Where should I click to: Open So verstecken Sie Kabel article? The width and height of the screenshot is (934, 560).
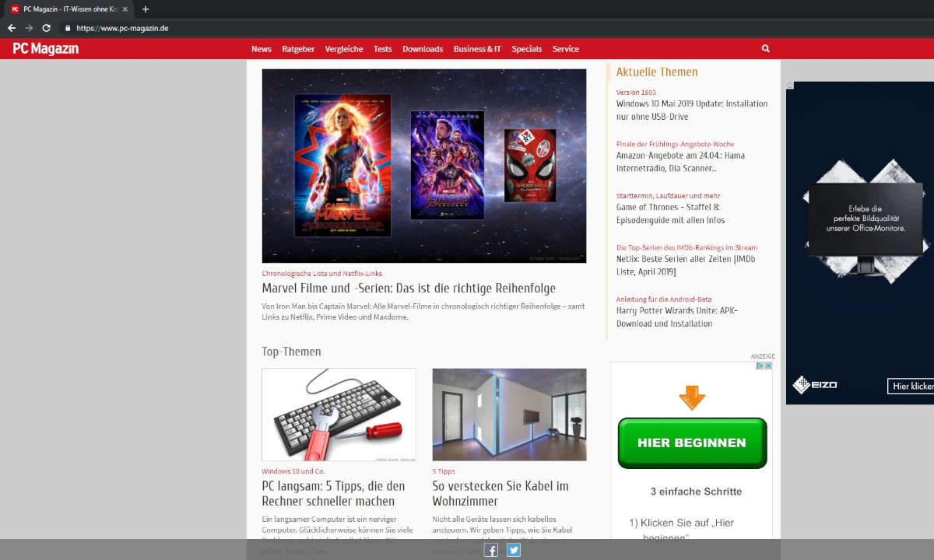coord(500,493)
